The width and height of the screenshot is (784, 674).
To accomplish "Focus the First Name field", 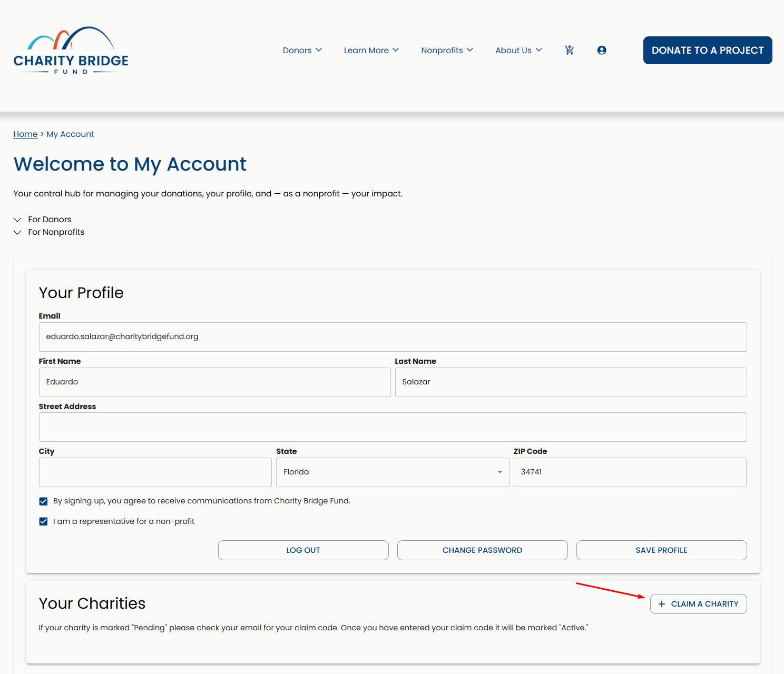I will click(215, 382).
